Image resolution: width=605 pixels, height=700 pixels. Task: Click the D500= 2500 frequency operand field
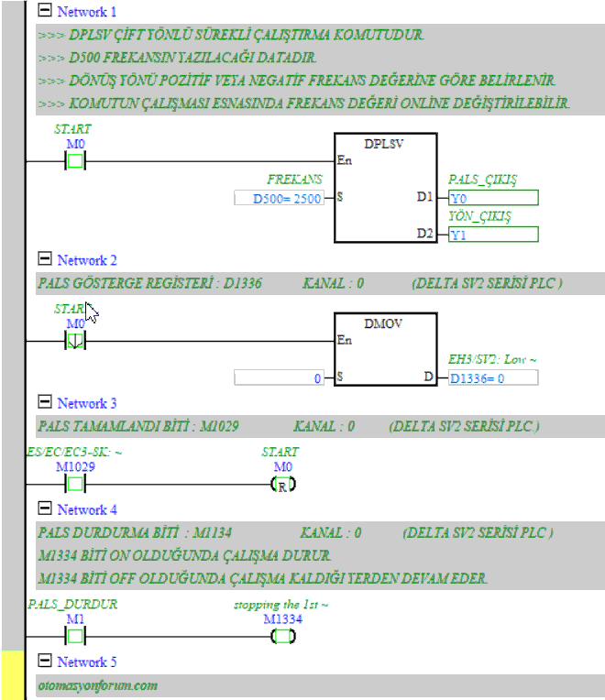click(280, 198)
